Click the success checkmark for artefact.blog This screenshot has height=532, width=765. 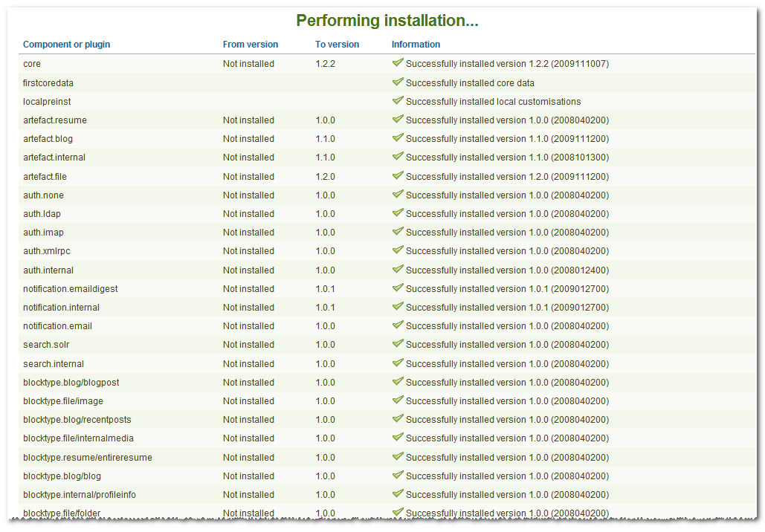[x=398, y=137]
